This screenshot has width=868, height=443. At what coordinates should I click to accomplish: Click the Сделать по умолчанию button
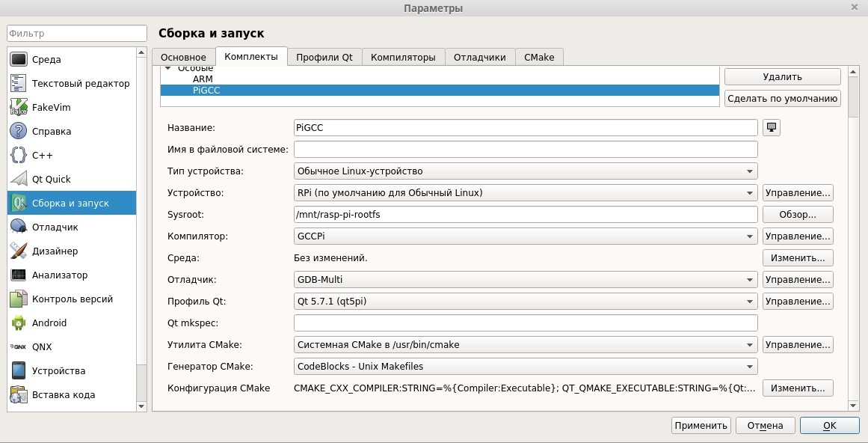(782, 99)
